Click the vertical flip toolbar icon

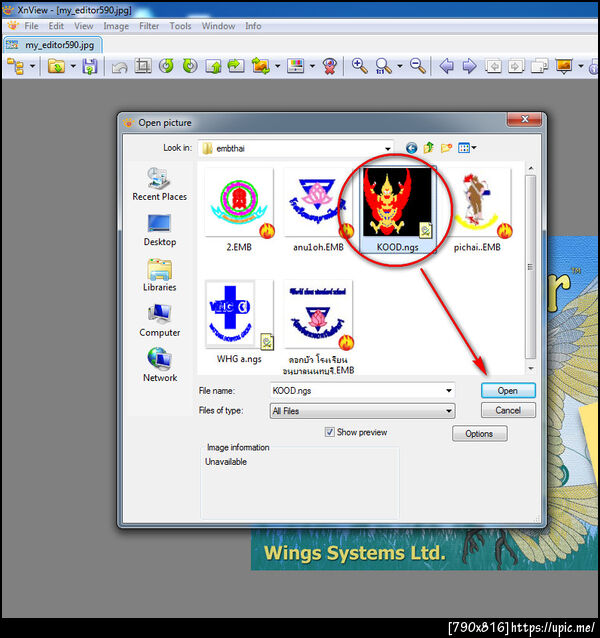tap(213, 66)
